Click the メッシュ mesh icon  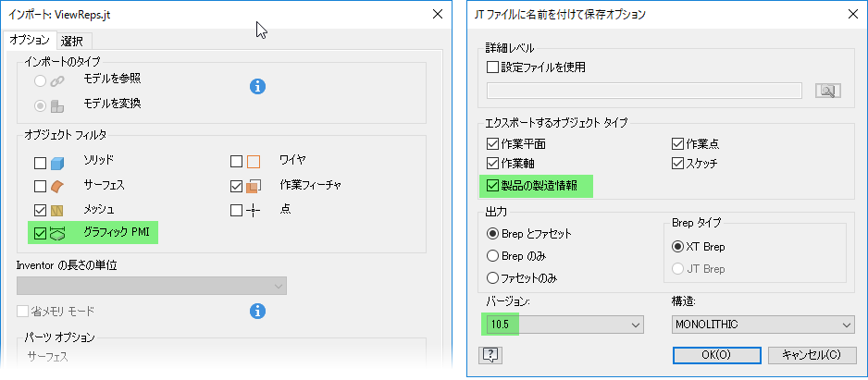58,210
